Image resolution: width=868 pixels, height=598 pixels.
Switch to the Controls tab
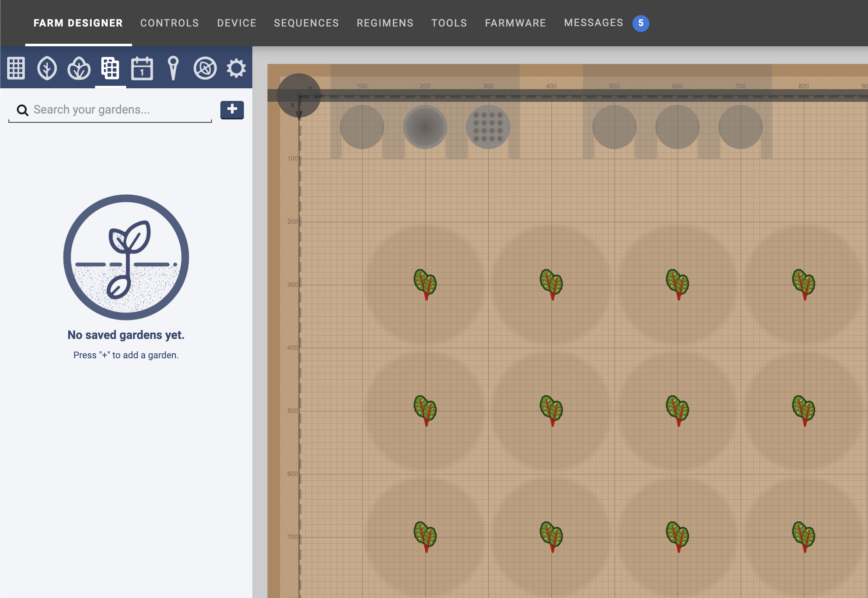(x=169, y=22)
